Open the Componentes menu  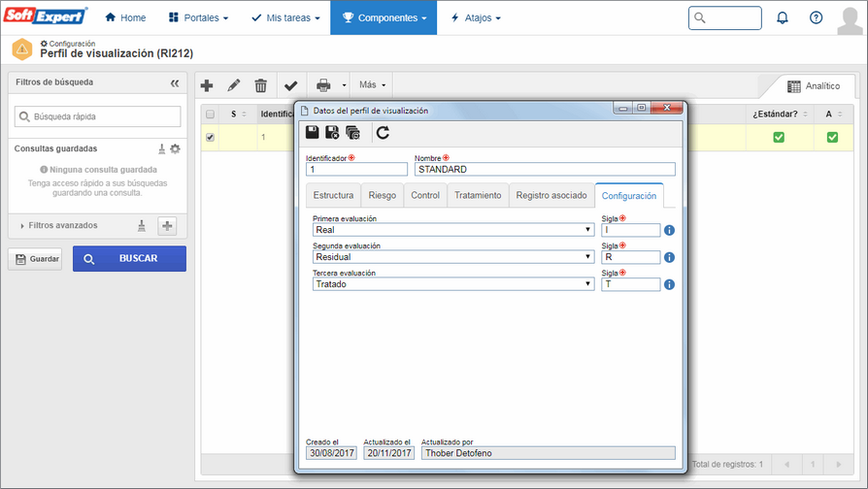click(x=384, y=17)
